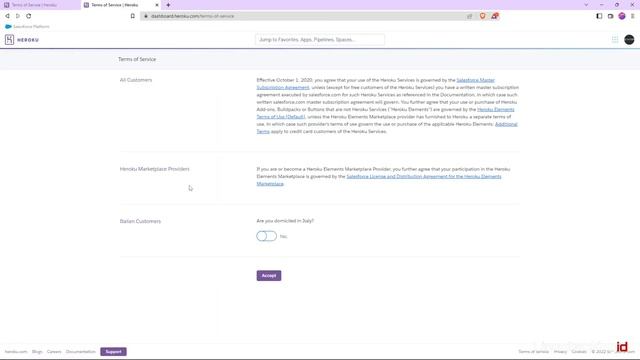Open the Salesforce Platform bookmark
Viewport: 640px width, 360px height.
[27, 27]
